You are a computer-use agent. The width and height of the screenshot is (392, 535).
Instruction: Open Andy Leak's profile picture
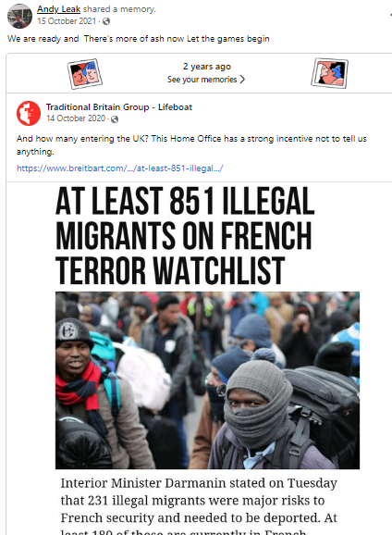[x=19, y=16]
